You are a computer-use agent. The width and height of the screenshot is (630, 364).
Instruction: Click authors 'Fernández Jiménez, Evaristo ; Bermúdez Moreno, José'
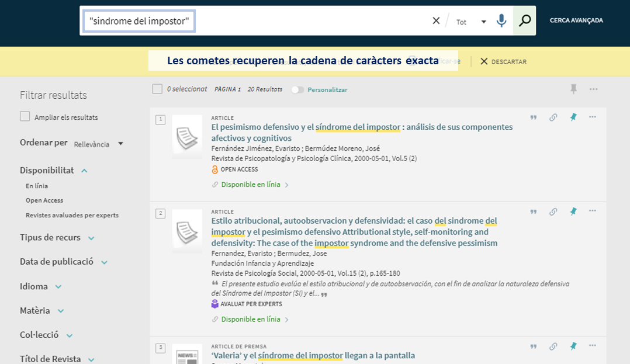tap(295, 148)
